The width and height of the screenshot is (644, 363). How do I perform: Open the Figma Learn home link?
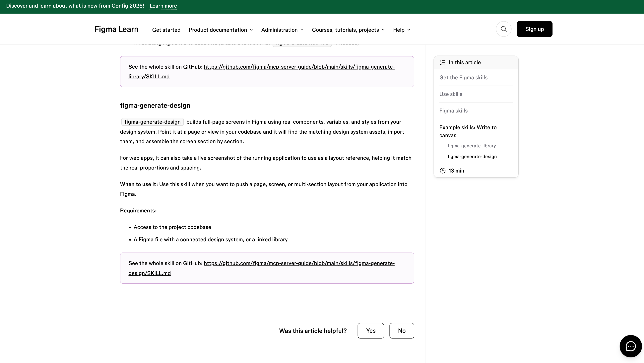tap(116, 29)
